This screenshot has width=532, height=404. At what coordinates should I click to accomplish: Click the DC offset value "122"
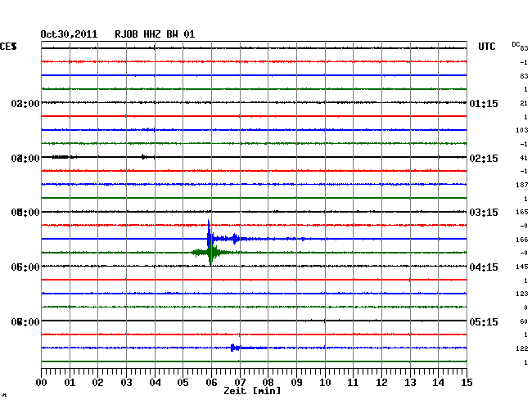pyautogui.click(x=522, y=348)
